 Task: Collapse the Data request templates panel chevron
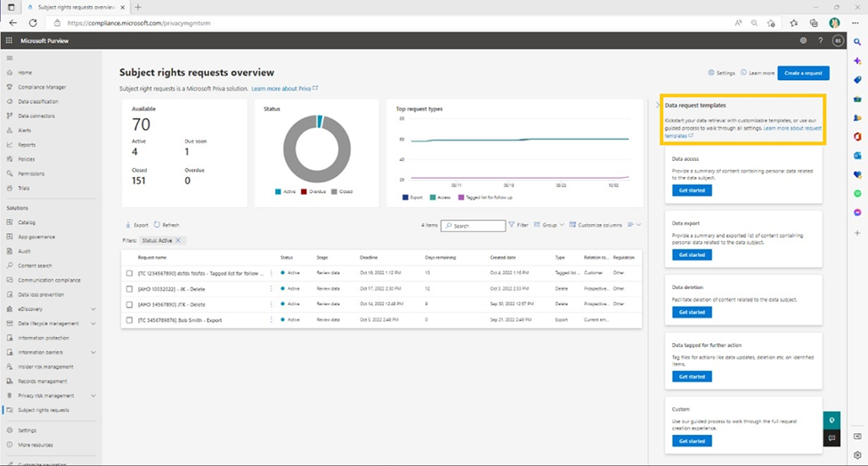(658, 105)
